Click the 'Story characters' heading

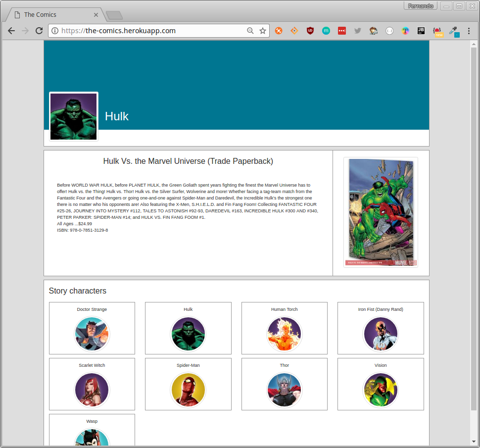[x=78, y=291]
